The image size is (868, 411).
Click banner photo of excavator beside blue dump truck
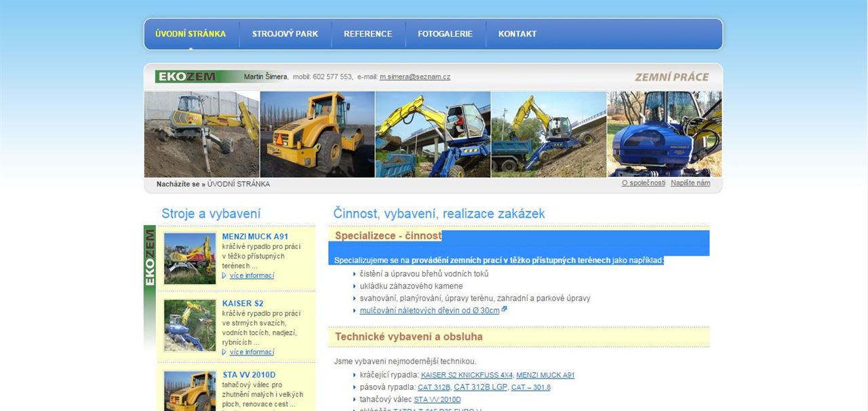(x=549, y=134)
